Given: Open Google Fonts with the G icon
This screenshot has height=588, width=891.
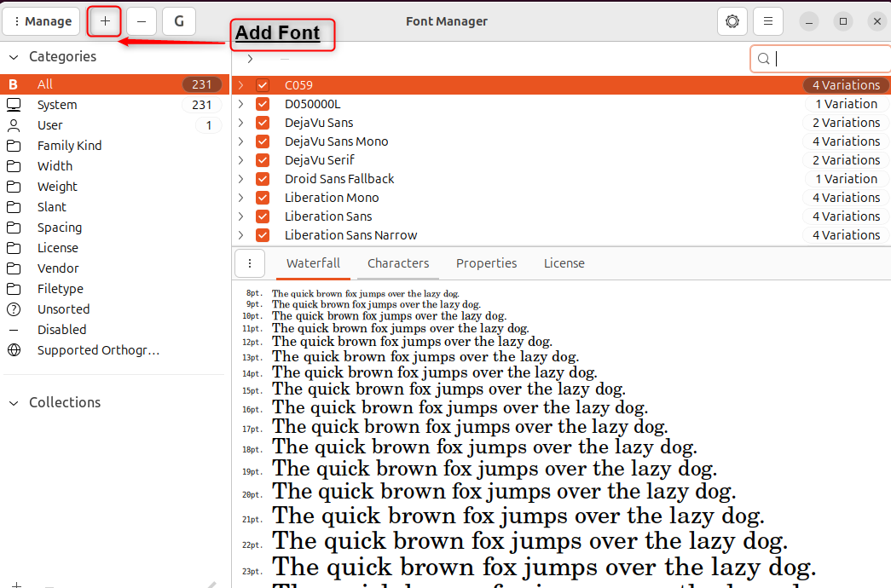Looking at the screenshot, I should click(178, 21).
